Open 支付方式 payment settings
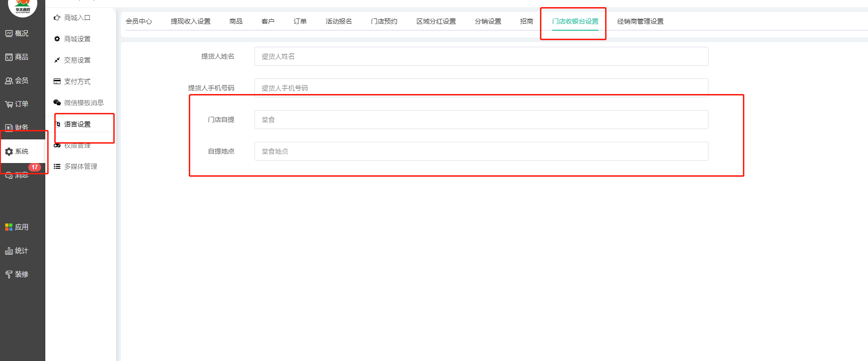This screenshot has height=361, width=868. click(x=77, y=82)
